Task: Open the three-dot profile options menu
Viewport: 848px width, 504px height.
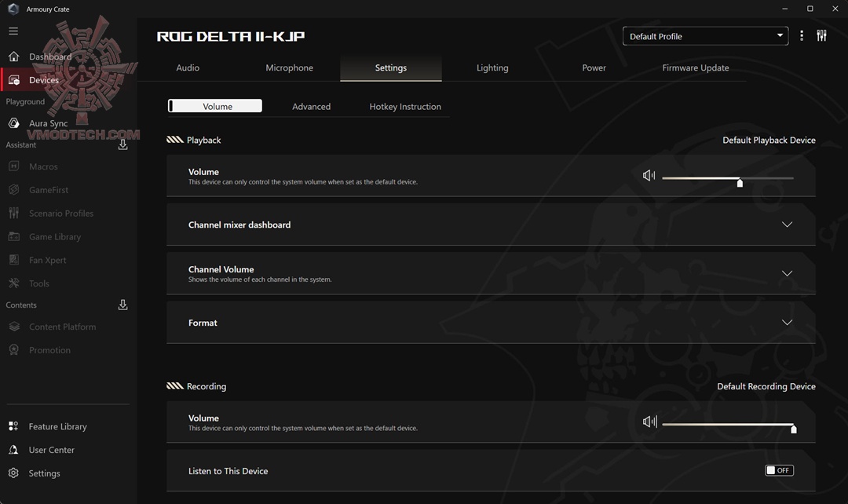Action: [802, 35]
